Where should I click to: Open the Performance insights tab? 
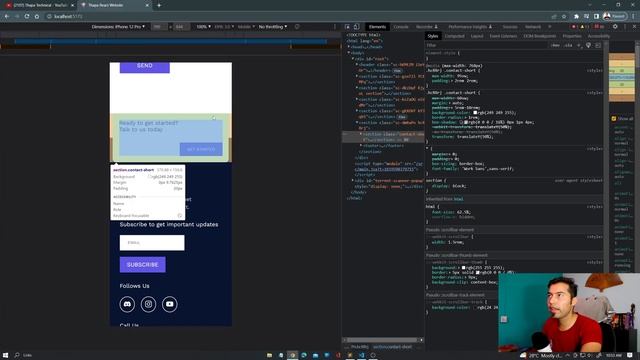[x=470, y=27]
